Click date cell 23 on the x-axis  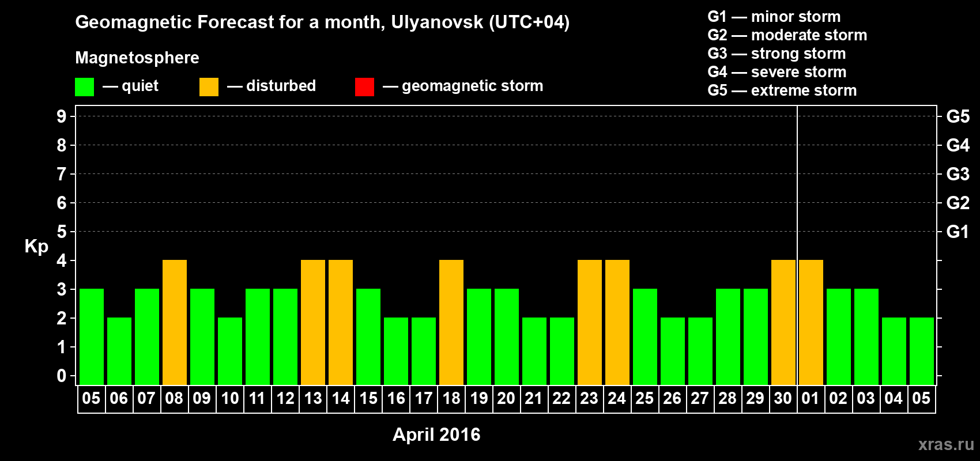(x=590, y=399)
